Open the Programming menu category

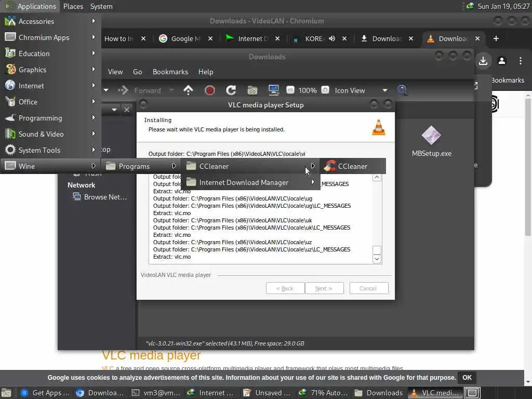[50, 118]
